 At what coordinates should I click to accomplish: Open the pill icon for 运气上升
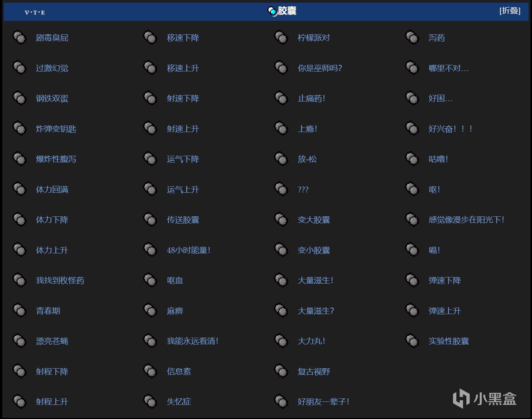[x=150, y=189]
